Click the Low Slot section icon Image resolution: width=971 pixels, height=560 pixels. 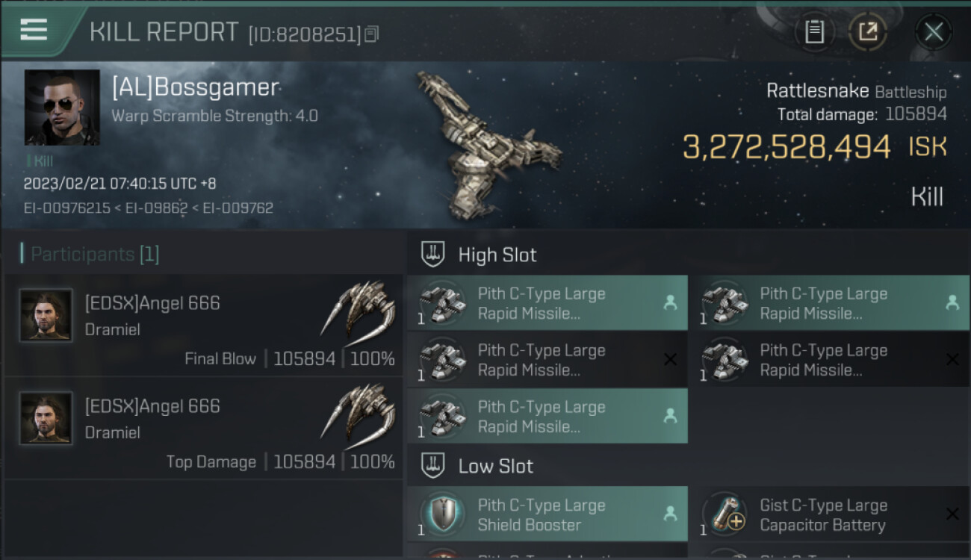[x=433, y=466]
